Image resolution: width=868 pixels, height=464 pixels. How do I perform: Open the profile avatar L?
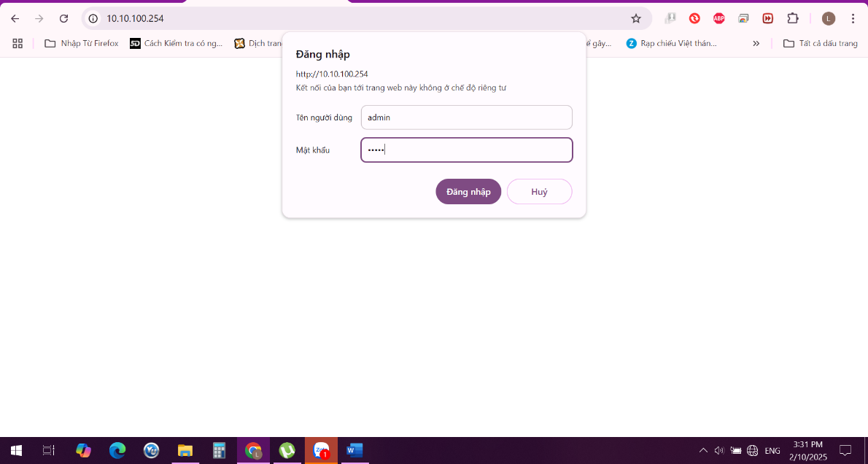(828, 18)
